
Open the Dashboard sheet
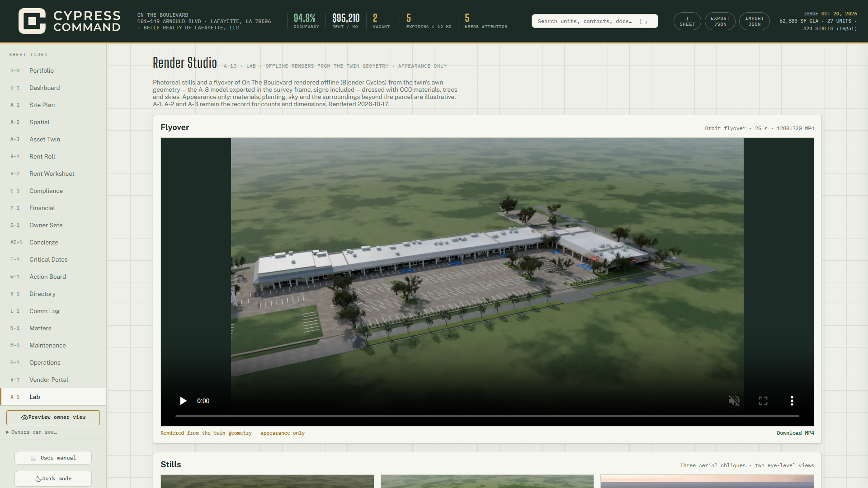click(x=53, y=88)
